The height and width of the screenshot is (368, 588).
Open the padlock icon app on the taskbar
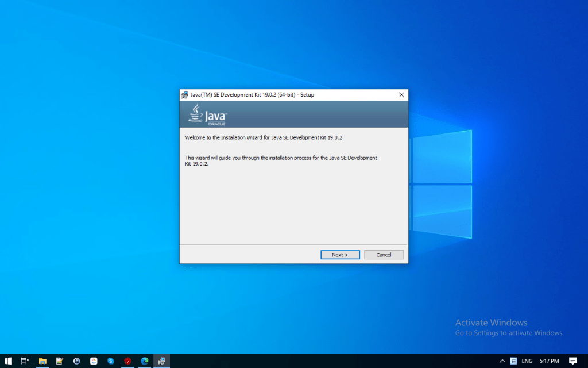point(76,361)
